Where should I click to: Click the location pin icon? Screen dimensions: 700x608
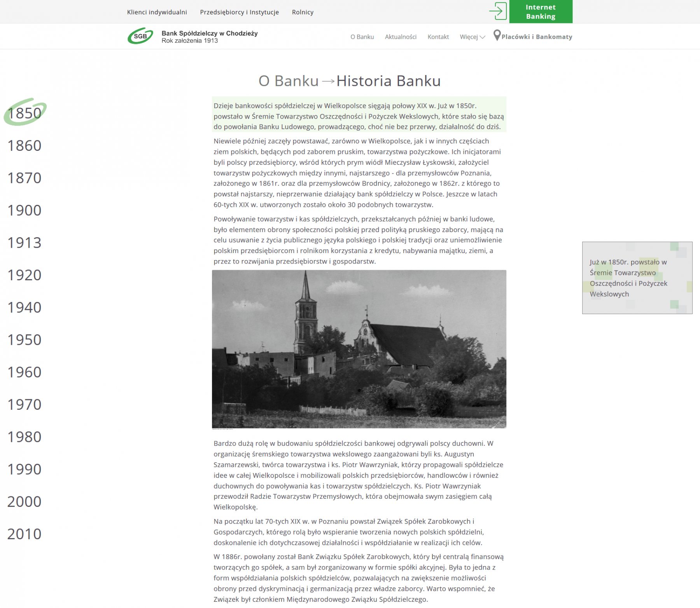[x=497, y=35]
